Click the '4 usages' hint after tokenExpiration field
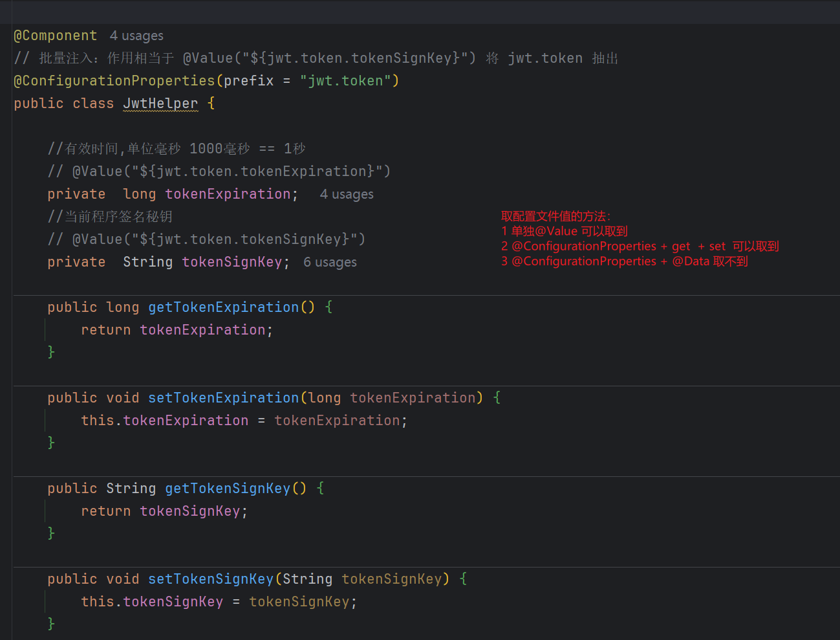 (347, 194)
